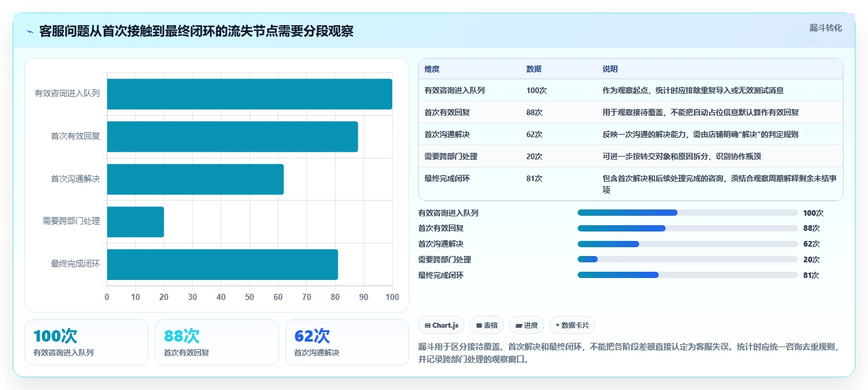
Task: Click the 81次 value in the table
Action: (x=535, y=179)
